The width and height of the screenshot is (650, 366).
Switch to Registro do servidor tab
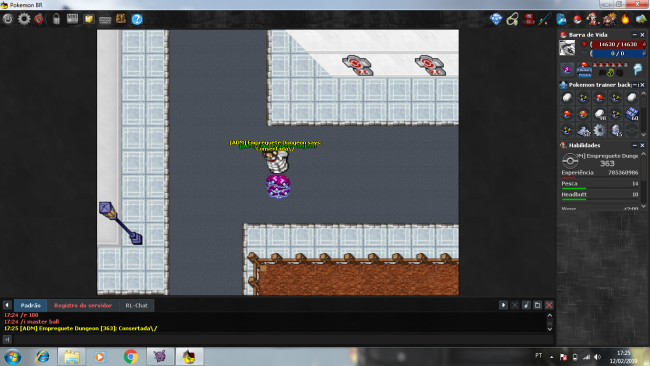[83, 305]
